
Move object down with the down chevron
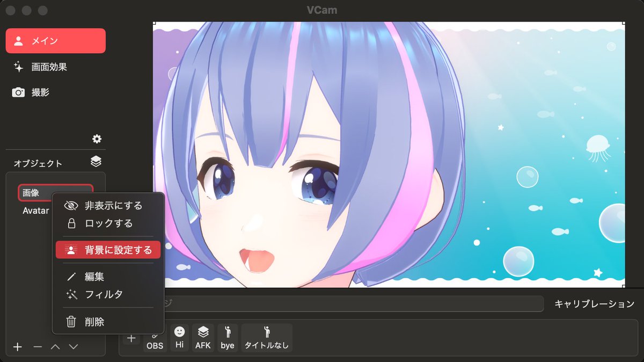click(x=74, y=347)
